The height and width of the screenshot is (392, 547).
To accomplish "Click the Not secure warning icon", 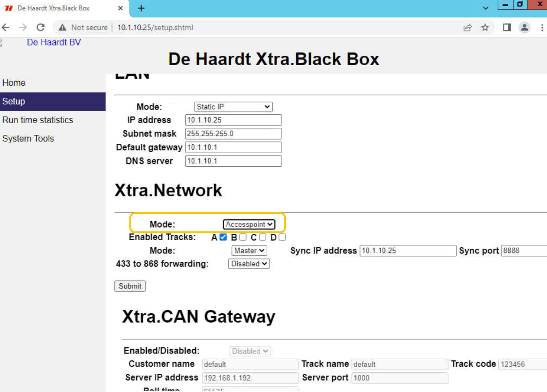I will [62, 28].
